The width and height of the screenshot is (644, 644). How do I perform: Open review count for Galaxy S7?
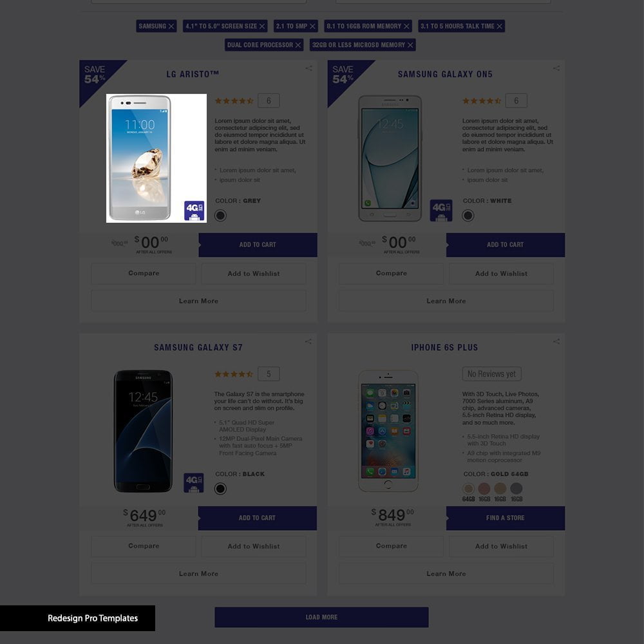click(x=269, y=374)
